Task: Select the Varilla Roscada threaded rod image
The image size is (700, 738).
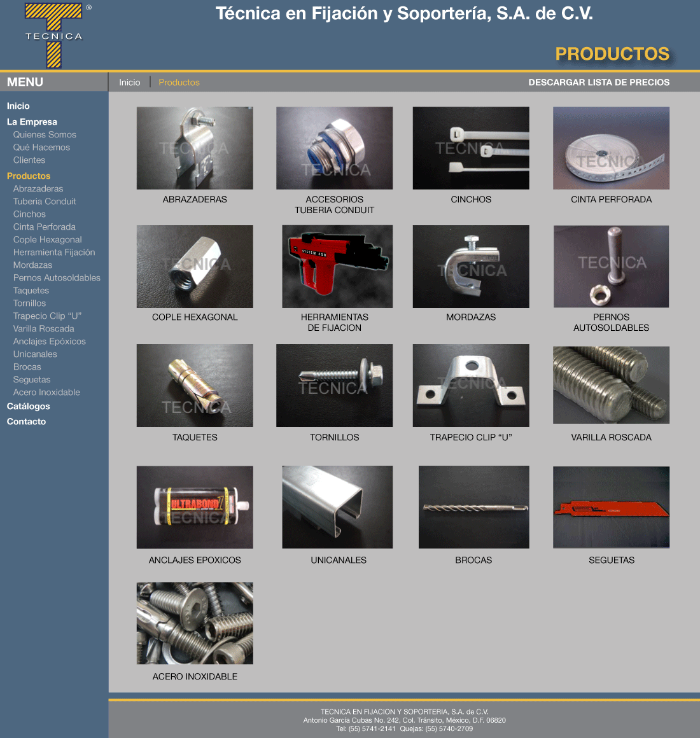Action: click(x=611, y=385)
